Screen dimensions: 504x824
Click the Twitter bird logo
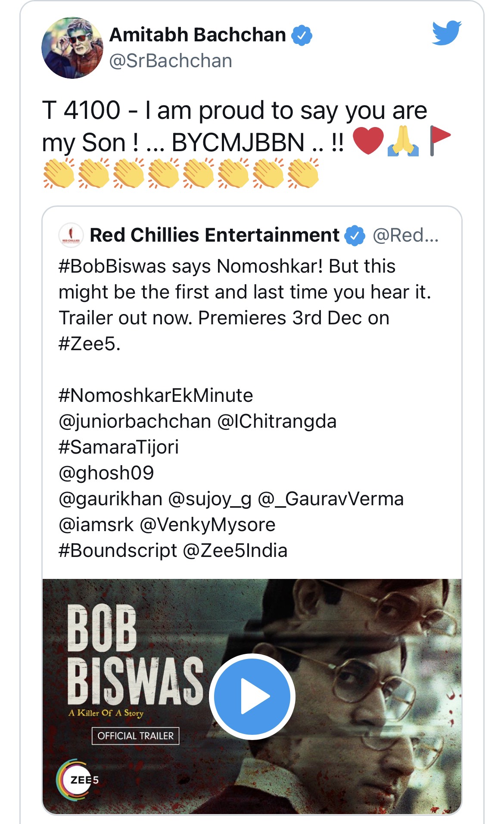pyautogui.click(x=446, y=32)
